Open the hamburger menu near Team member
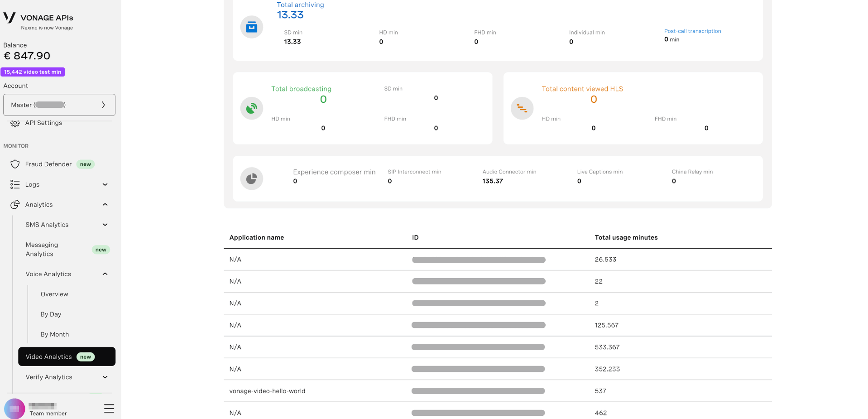This screenshot has height=419, width=868. [109, 408]
